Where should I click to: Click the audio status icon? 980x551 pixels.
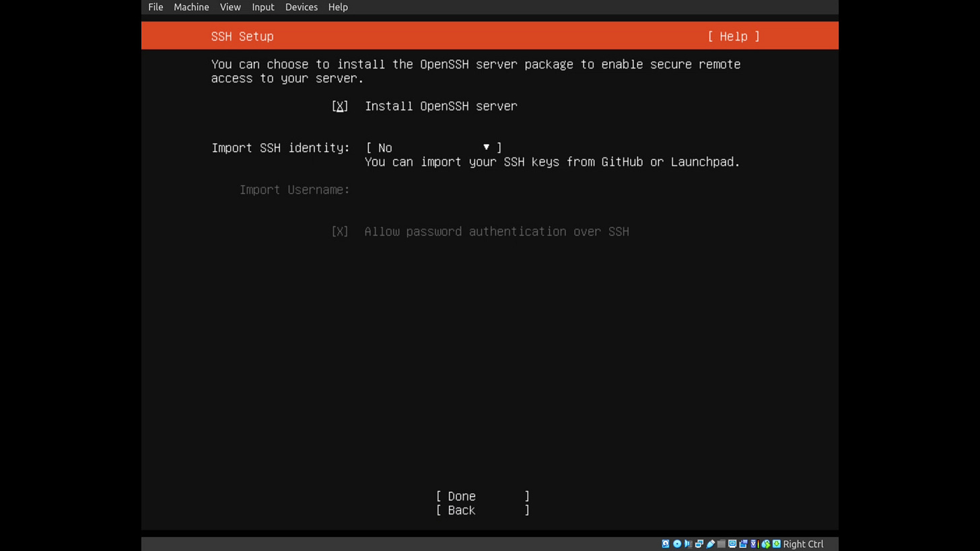point(687,544)
